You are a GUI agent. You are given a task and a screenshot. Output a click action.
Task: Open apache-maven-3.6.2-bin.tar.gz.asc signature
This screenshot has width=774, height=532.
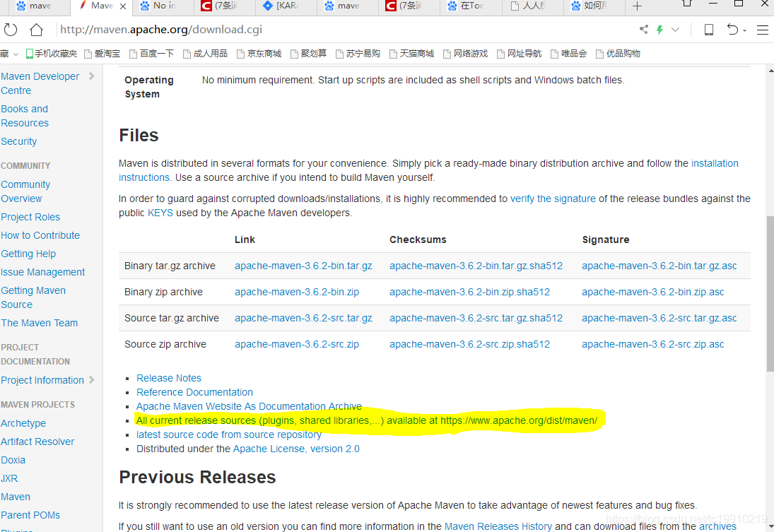click(659, 266)
